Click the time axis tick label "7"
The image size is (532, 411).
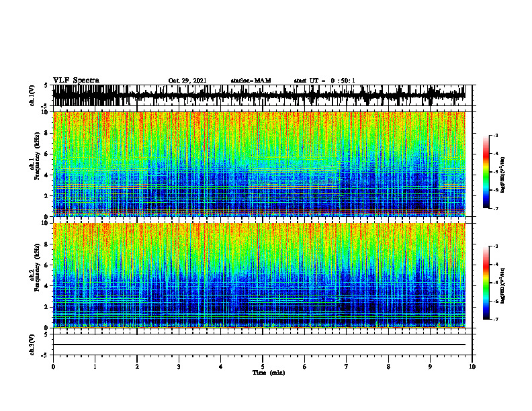[347, 367]
